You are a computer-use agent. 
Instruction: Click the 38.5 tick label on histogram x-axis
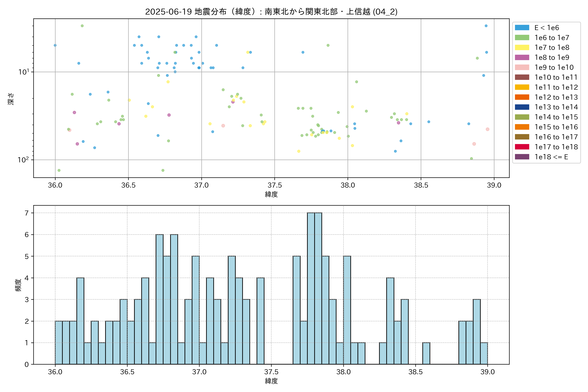(415, 372)
